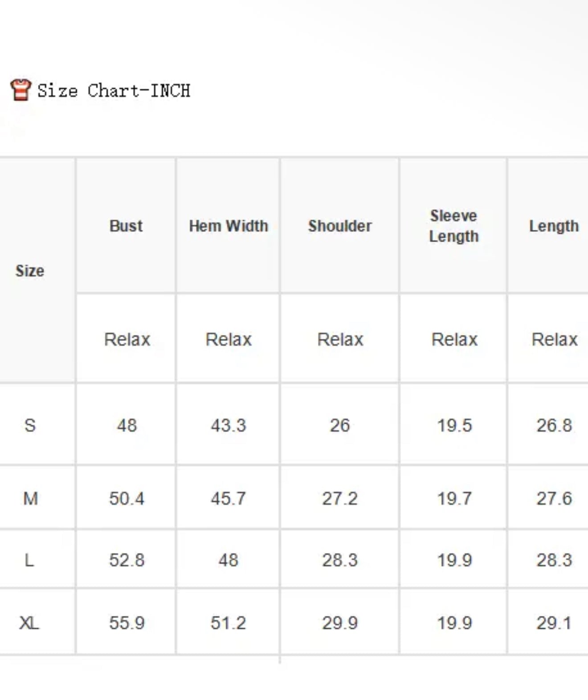Click the 55.9 bust value for XL

coord(127,623)
